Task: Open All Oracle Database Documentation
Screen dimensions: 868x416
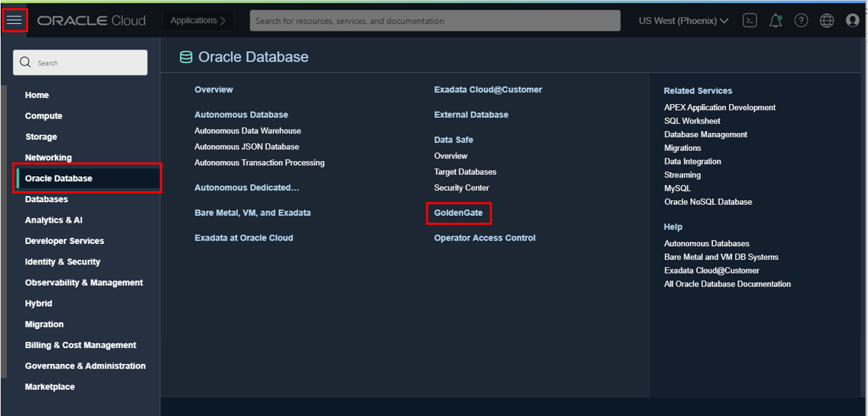Action: 728,284
